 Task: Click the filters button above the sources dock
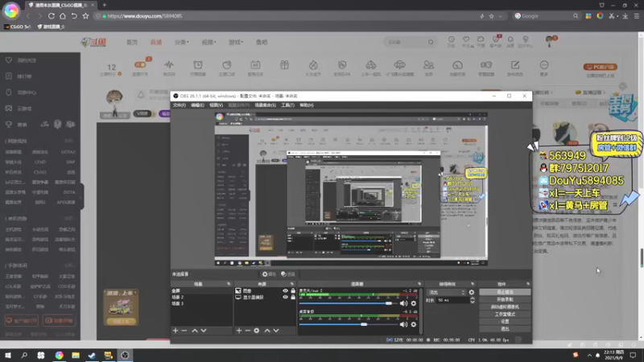pyautogui.click(x=288, y=274)
